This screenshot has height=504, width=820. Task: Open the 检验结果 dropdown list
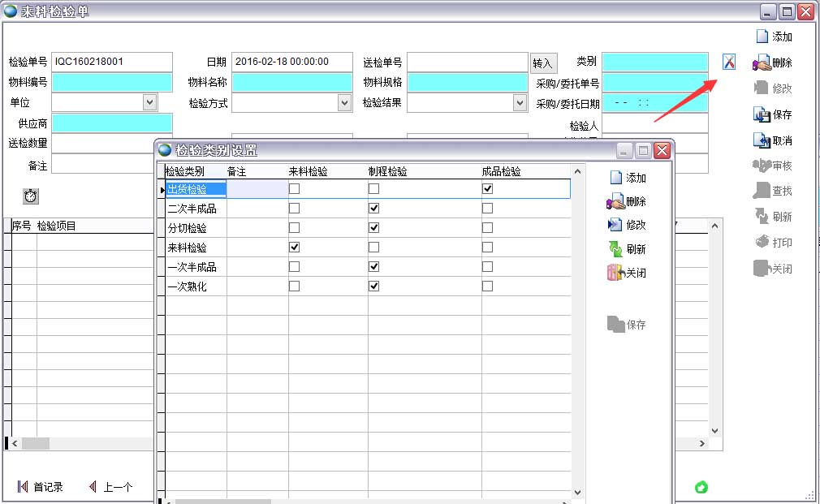coord(520,102)
